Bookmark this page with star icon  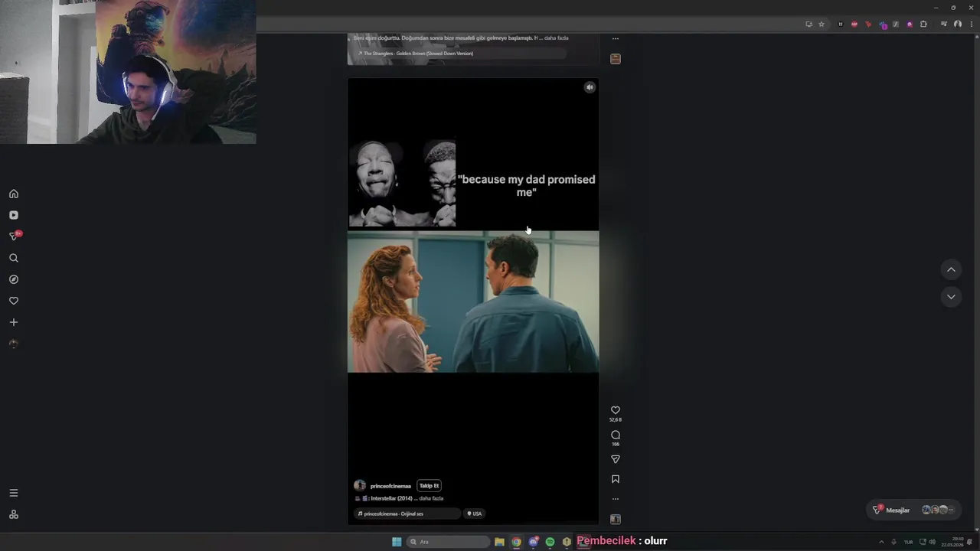[822, 24]
